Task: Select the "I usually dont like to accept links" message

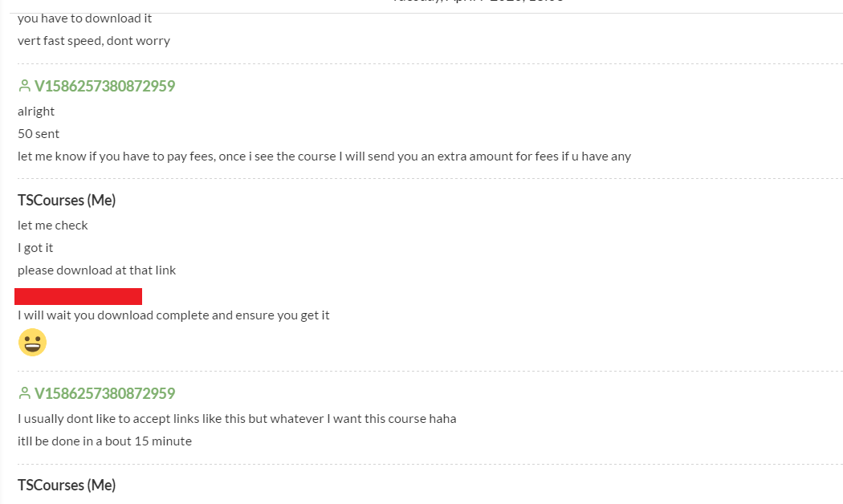Action: 237,418
